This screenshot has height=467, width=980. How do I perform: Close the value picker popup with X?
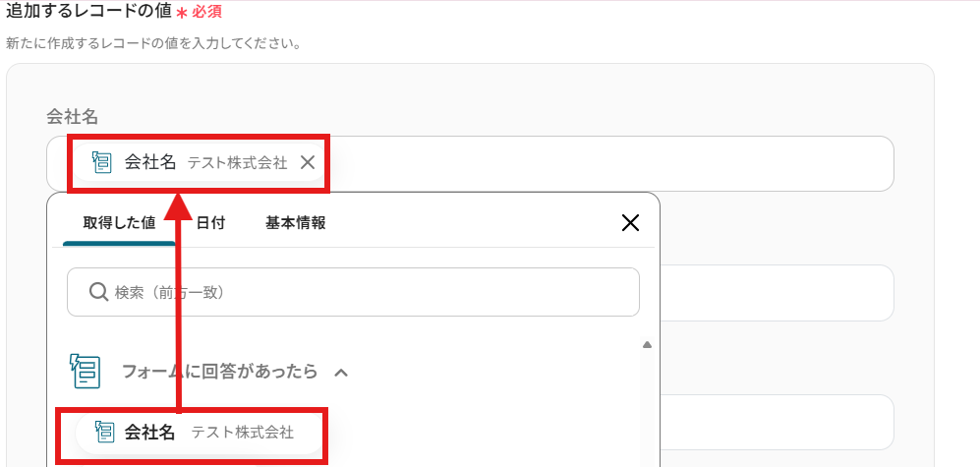point(631,223)
